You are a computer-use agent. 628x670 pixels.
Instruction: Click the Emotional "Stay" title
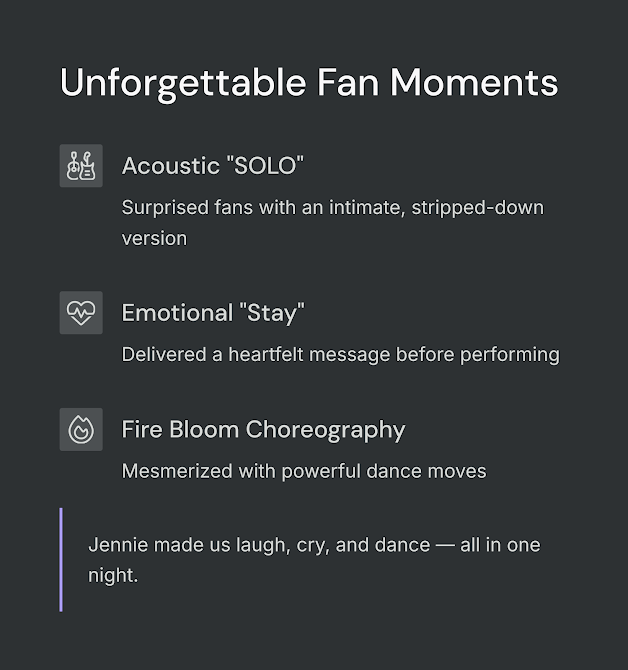point(213,313)
